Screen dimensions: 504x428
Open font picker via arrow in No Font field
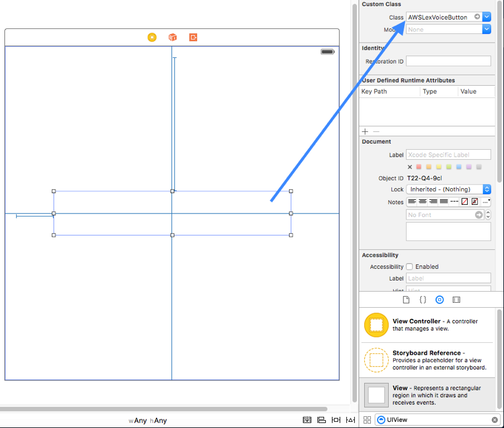pos(479,215)
